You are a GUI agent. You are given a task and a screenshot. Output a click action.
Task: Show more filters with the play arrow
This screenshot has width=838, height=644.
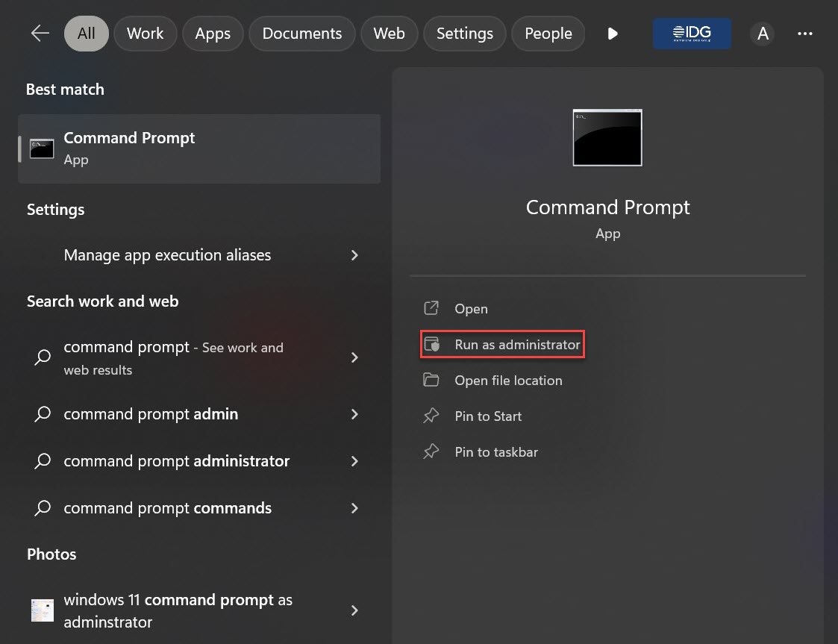click(x=613, y=34)
